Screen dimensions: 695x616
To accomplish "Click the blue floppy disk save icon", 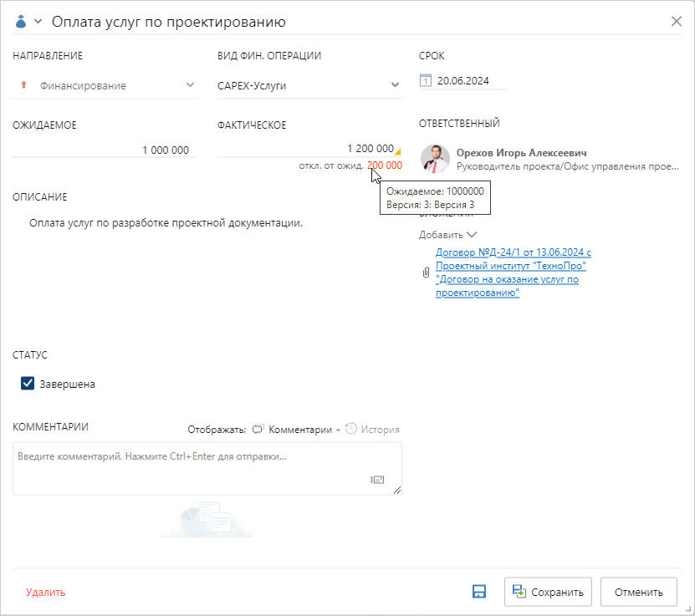I will point(479,592).
